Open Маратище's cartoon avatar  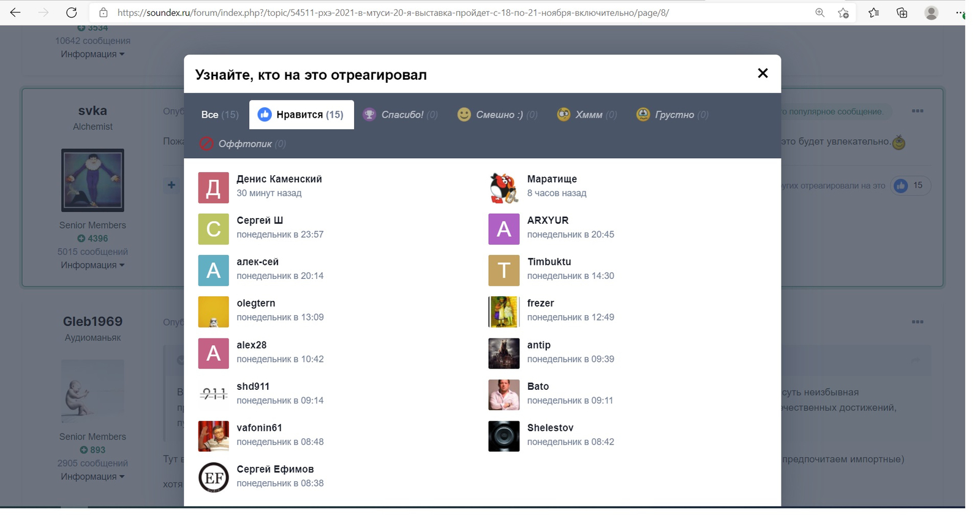pyautogui.click(x=503, y=188)
